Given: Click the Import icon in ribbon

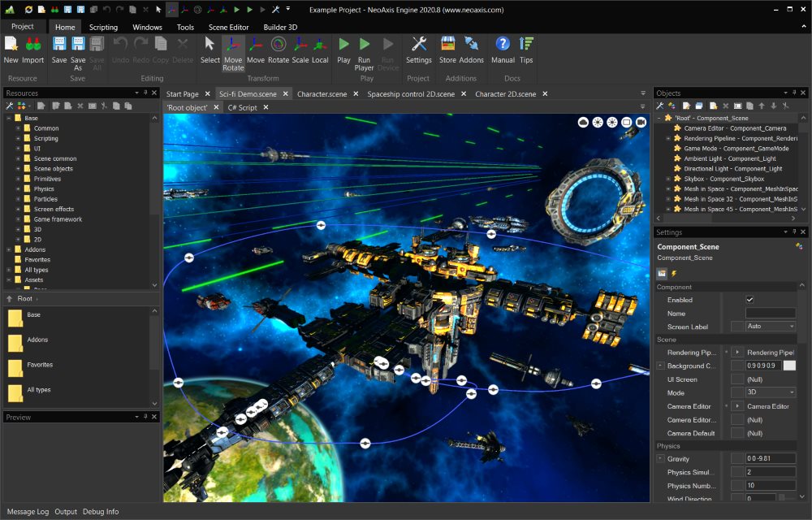Looking at the screenshot, I should pyautogui.click(x=33, y=45).
